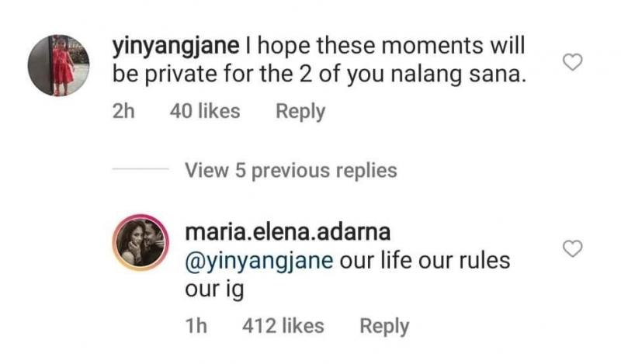Click the 2h timestamp on the first comment
The width and height of the screenshot is (621, 364).
[x=123, y=112]
